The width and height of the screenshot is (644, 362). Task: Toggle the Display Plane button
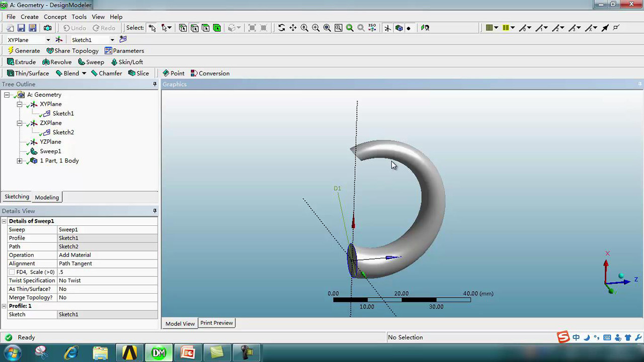coord(387,28)
